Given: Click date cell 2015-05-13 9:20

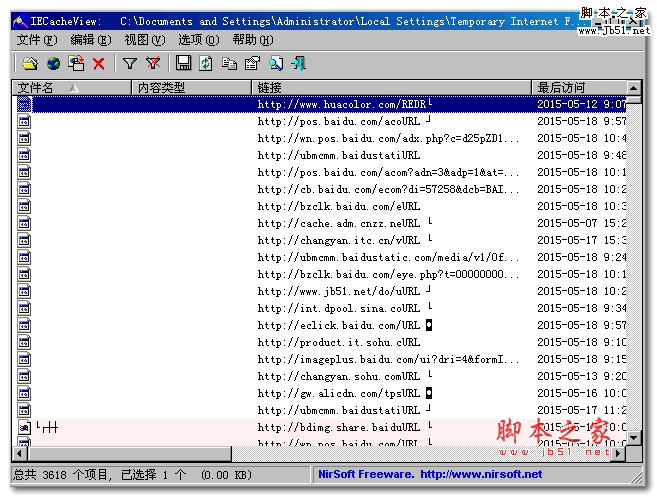Looking at the screenshot, I should click(x=582, y=377).
